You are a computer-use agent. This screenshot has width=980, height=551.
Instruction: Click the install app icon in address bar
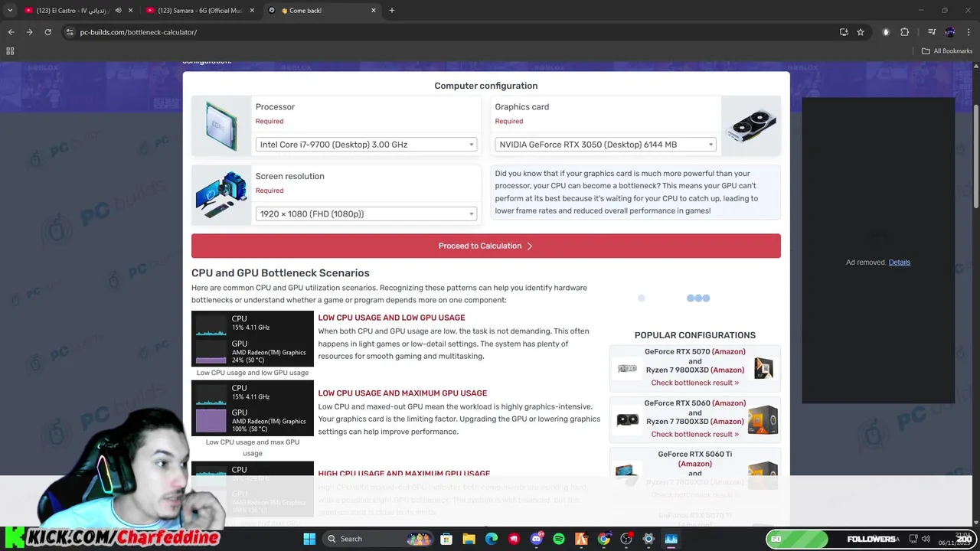pyautogui.click(x=844, y=32)
